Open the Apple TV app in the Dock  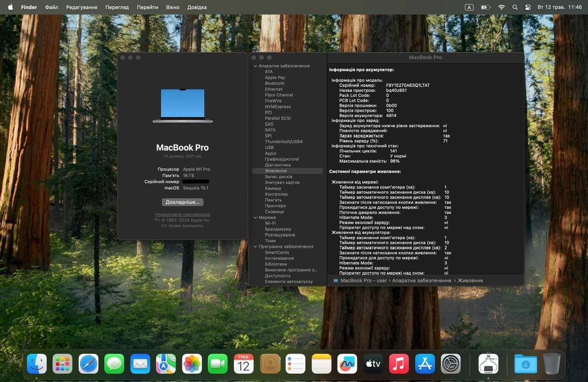point(373,363)
